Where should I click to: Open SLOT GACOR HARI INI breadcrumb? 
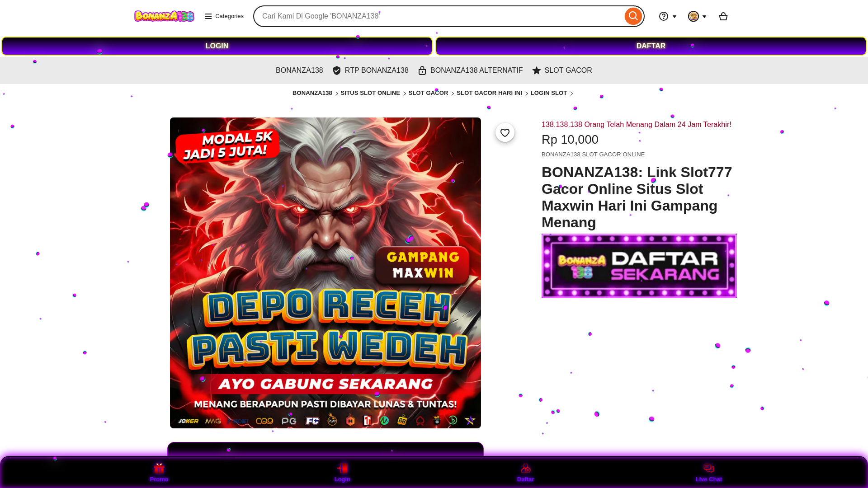pos(489,93)
